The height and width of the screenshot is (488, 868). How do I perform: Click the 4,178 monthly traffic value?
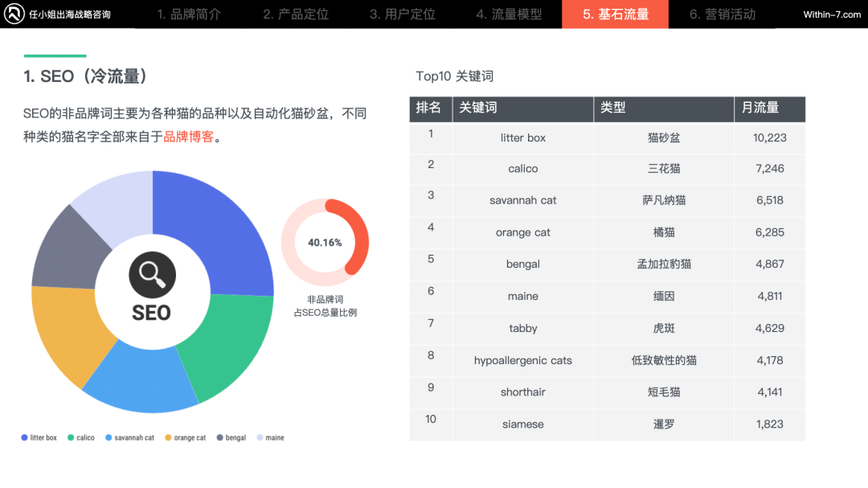(x=770, y=361)
